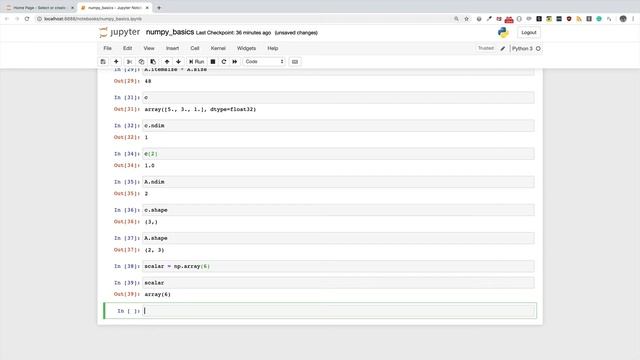
Task: Open the Widgets menu
Action: (246, 48)
